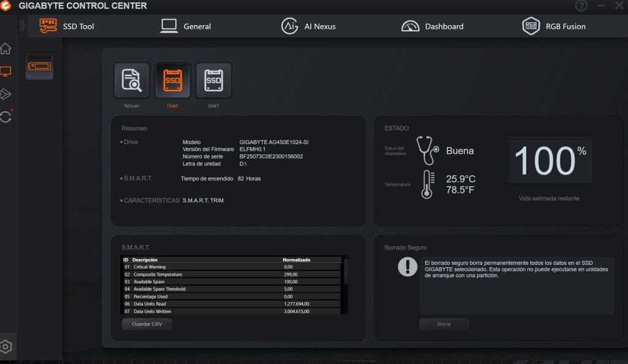
Task: Select the Data Units Written row
Action: [231, 311]
